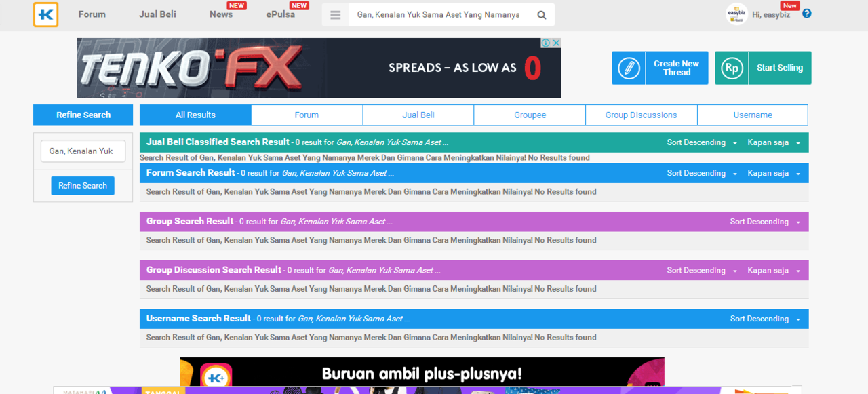Open Sort Descending dropdown in Group Search Result
Image resolution: width=868 pixels, height=394 pixels.
tap(765, 222)
